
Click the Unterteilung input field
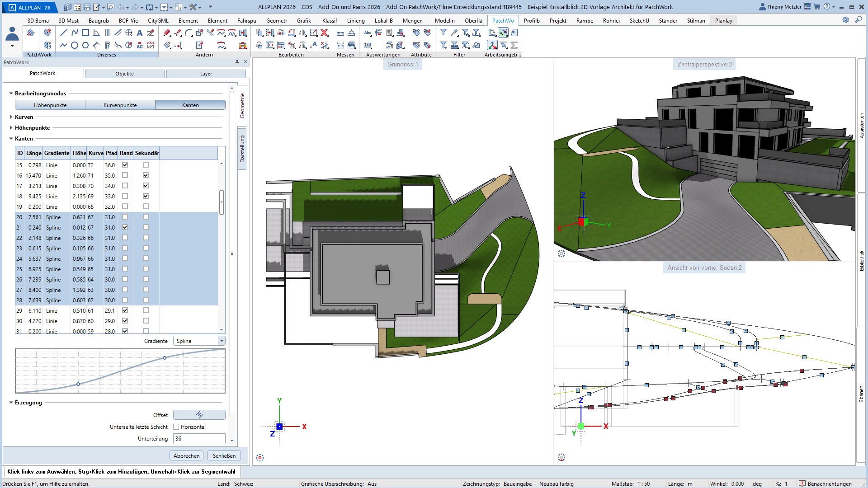click(x=199, y=439)
